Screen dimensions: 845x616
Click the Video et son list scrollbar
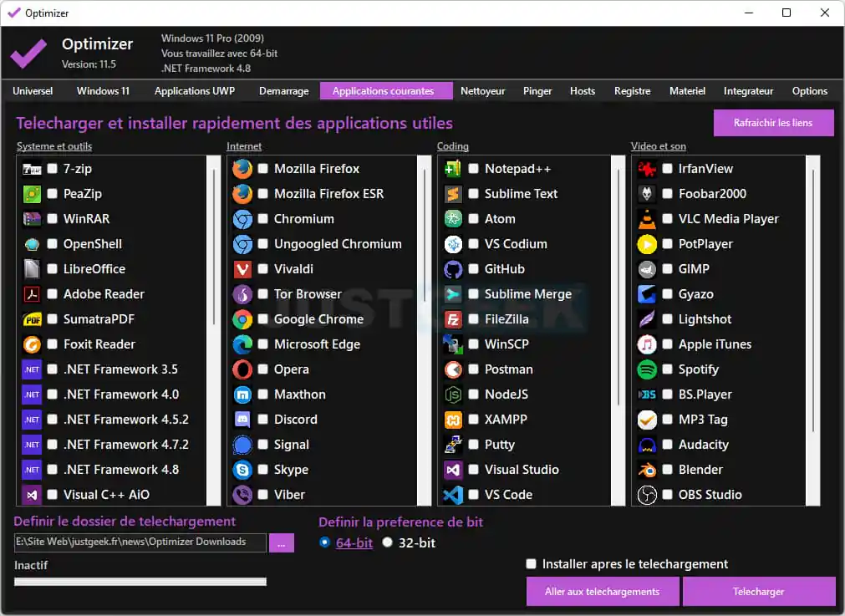pyautogui.click(x=813, y=331)
